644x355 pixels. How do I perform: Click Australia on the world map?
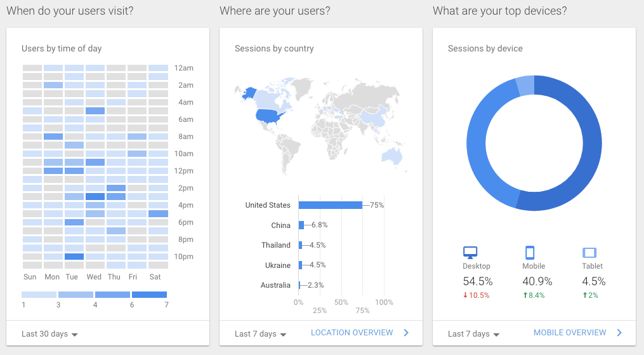391,156
